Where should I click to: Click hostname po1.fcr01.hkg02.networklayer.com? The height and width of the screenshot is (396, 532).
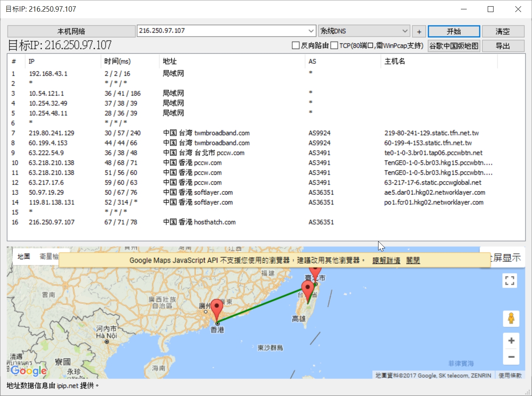434,202
